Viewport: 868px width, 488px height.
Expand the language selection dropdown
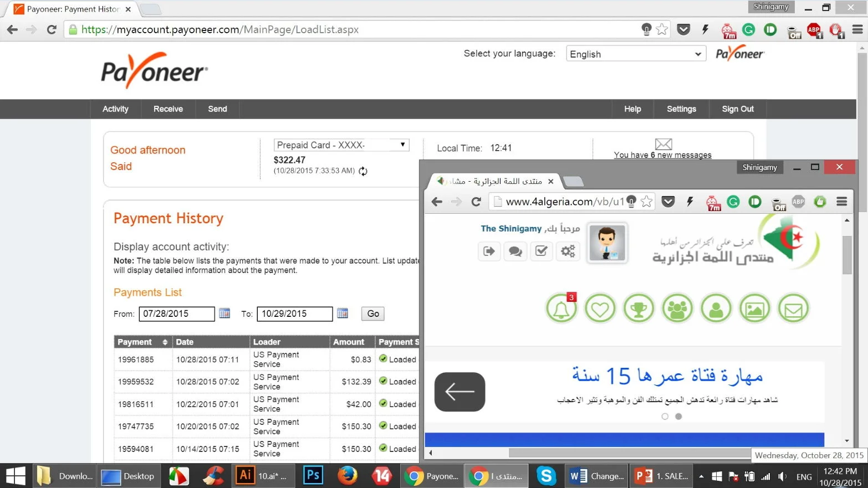click(x=635, y=54)
